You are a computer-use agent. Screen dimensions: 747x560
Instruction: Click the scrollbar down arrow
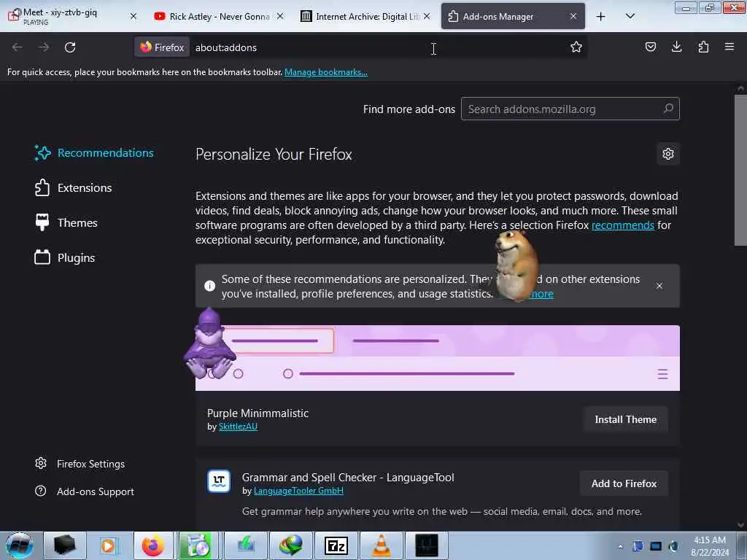(x=740, y=525)
